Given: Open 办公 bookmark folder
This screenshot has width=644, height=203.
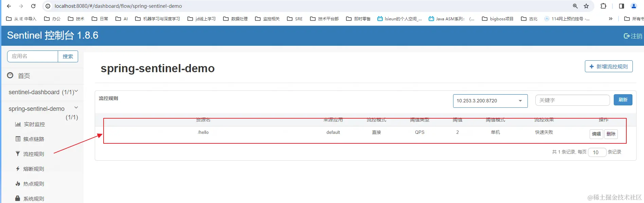Looking at the screenshot, I should (52, 19).
